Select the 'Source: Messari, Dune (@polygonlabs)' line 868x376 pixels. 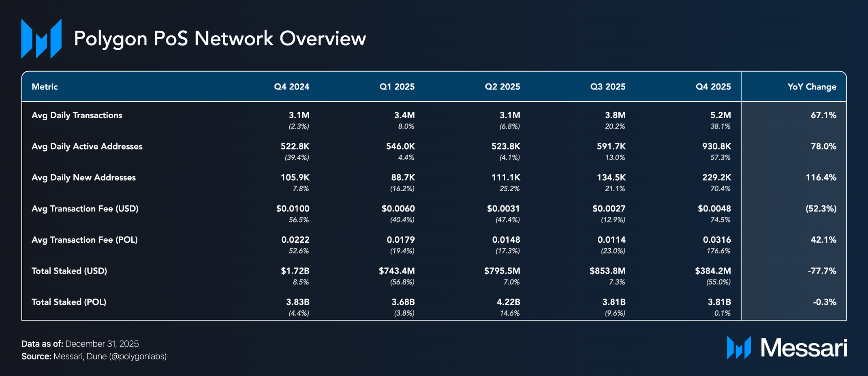[94, 357]
